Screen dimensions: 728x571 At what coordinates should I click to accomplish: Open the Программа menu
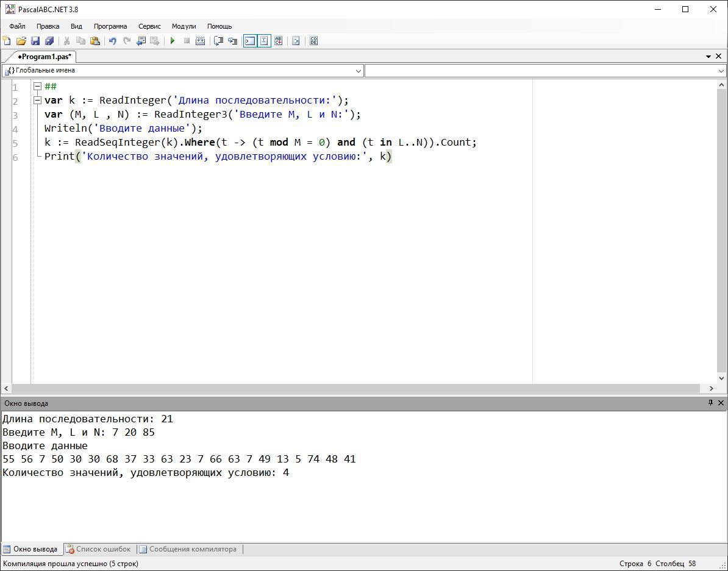110,26
